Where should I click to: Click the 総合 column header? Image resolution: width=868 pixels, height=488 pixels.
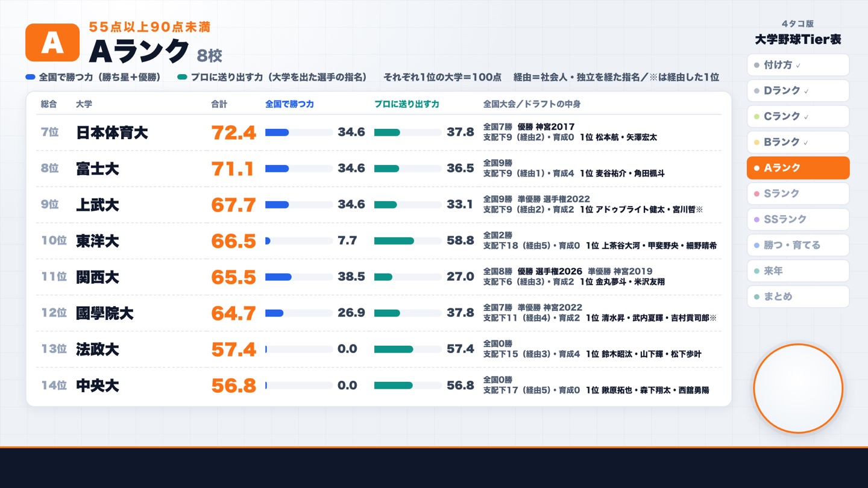(49, 104)
